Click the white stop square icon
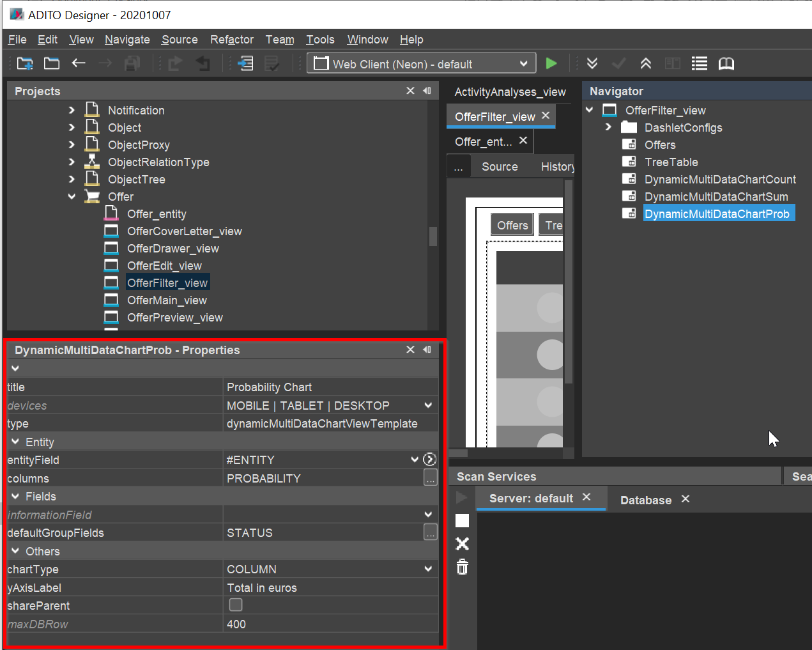The height and width of the screenshot is (650, 812). (x=463, y=521)
